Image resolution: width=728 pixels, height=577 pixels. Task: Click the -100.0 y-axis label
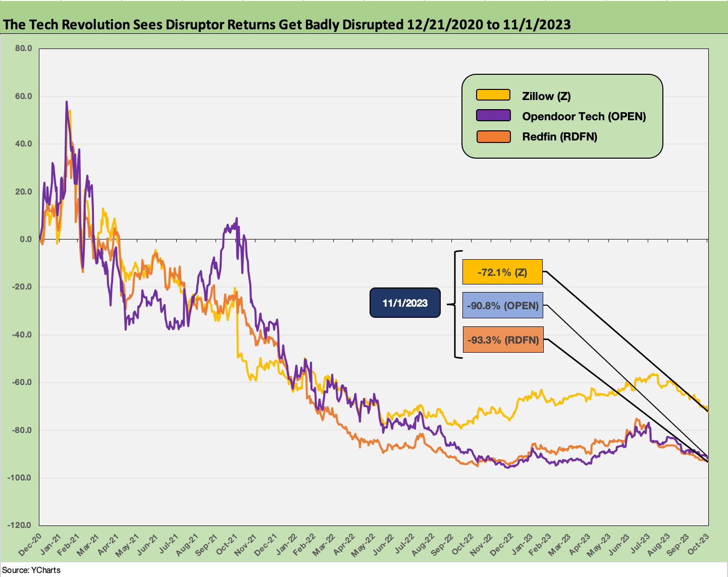(x=20, y=477)
